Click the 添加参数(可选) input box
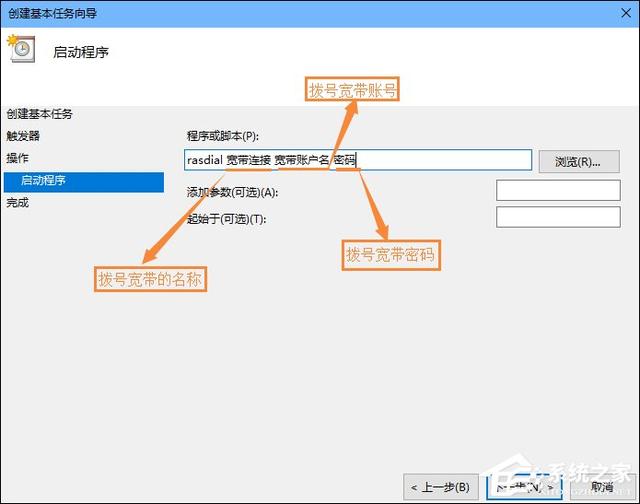This screenshot has height=504, width=640. 557,191
